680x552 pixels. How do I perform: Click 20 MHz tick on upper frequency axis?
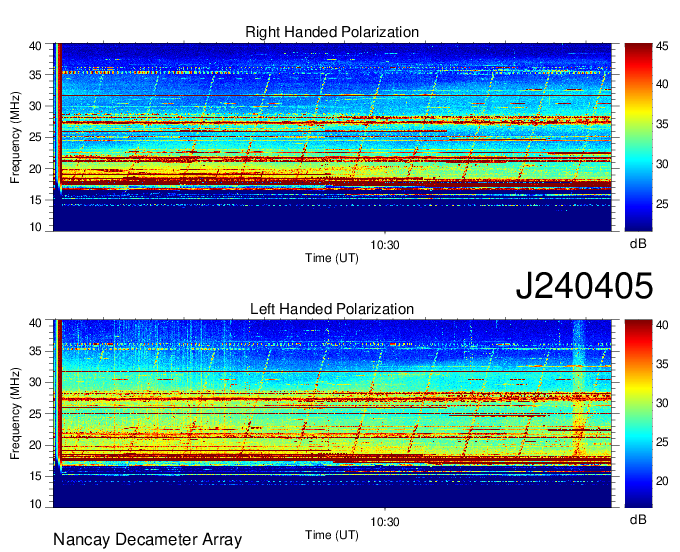click(x=36, y=169)
